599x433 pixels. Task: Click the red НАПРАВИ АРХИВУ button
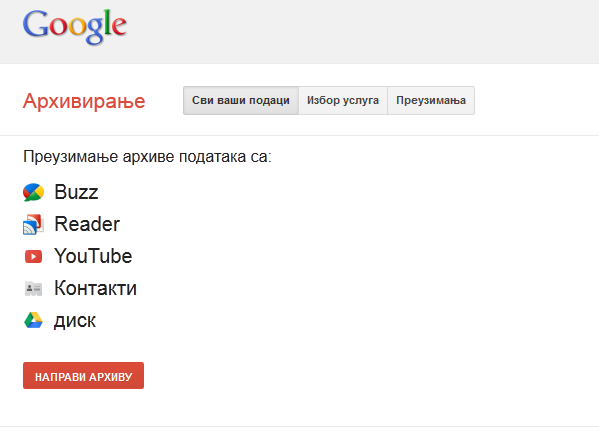click(83, 376)
